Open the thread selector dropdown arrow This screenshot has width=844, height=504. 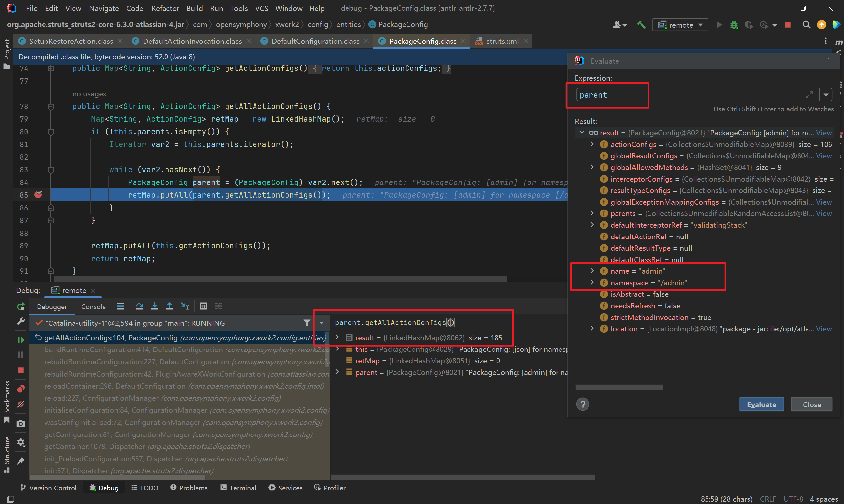(x=321, y=323)
